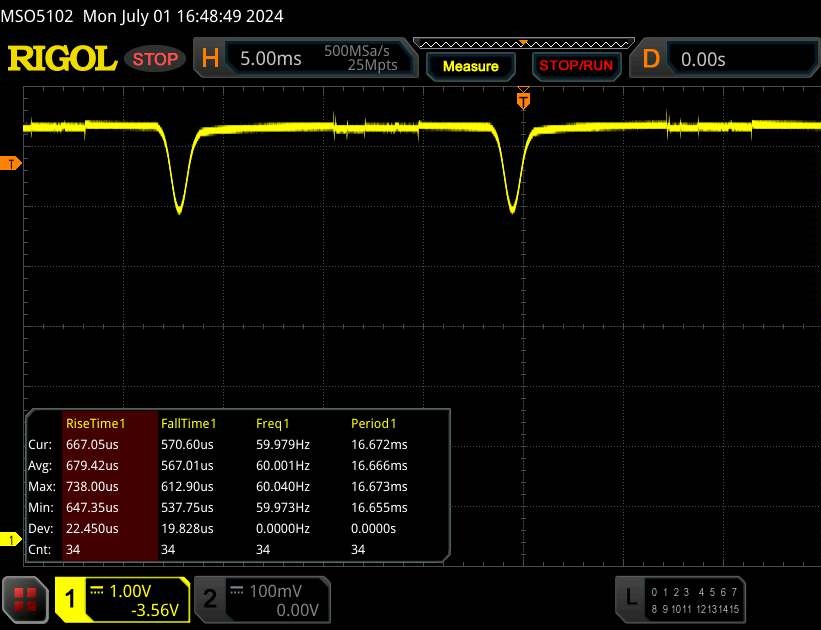This screenshot has width=821, height=630.
Task: Click the Cur: row label
Action: pyautogui.click(x=40, y=445)
